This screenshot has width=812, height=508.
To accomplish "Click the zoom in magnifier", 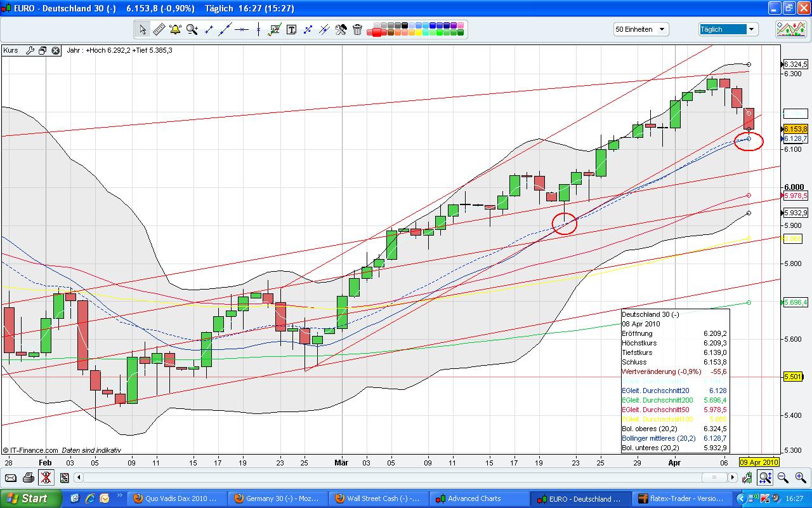I will [x=800, y=478].
